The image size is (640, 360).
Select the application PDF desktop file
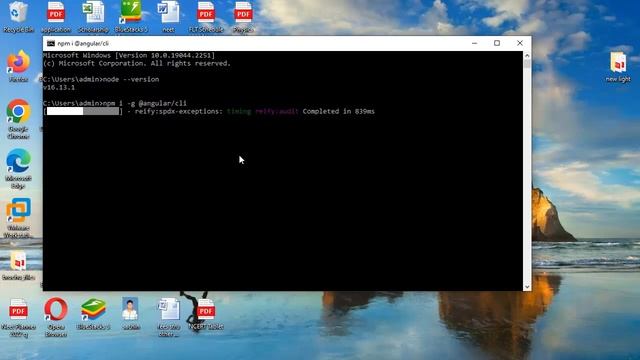point(56,16)
